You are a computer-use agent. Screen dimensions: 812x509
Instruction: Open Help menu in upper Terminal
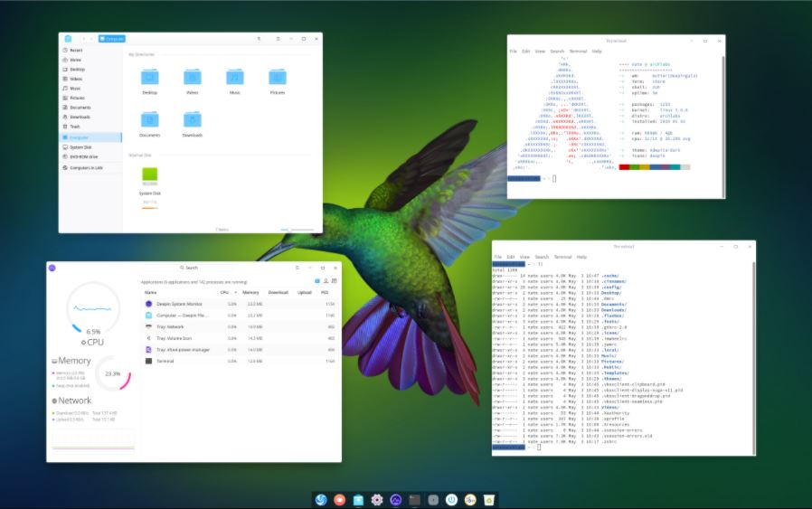(597, 52)
